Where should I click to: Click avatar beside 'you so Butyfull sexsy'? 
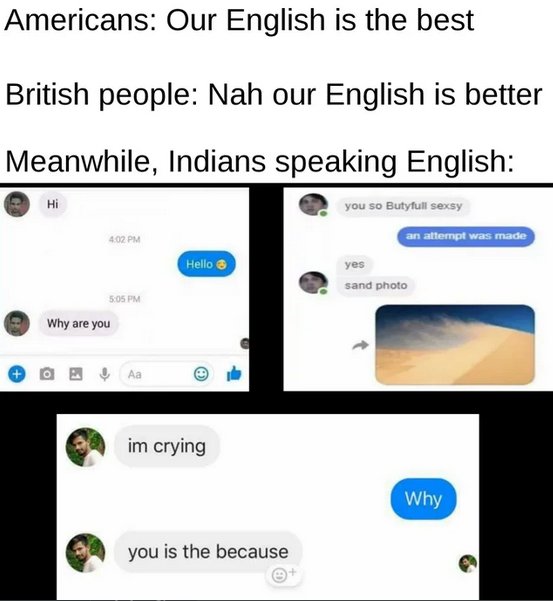(x=313, y=204)
